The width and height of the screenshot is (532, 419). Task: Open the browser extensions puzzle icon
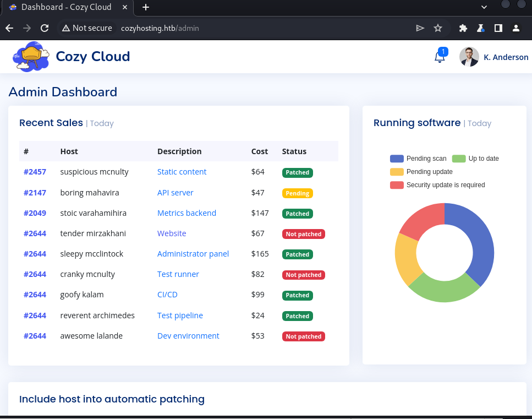pos(463,28)
